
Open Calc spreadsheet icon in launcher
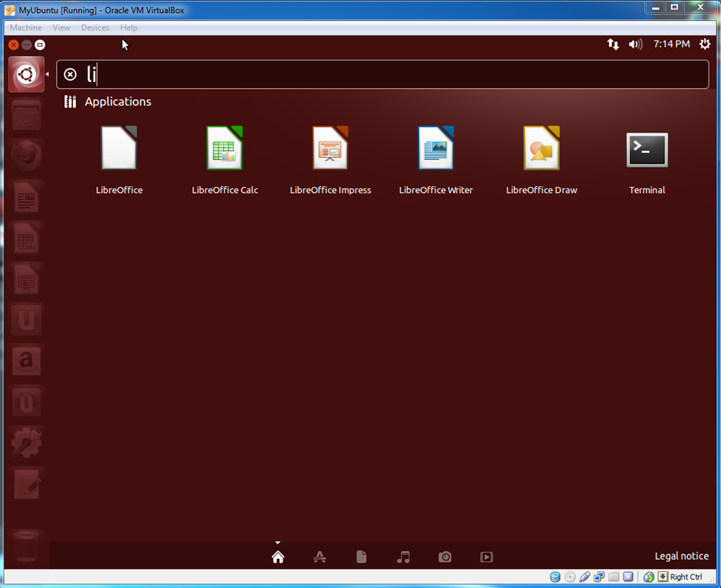26,238
